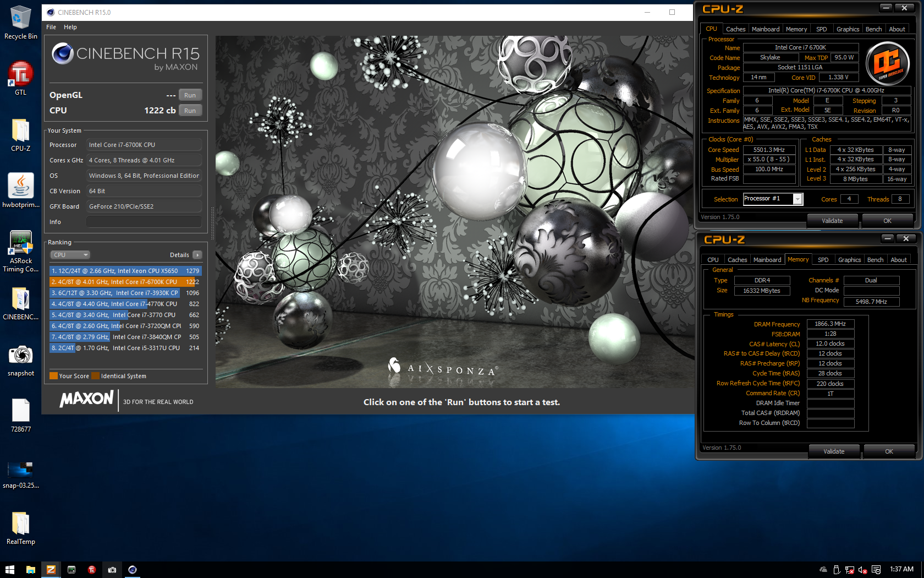Select the red GTL taskbar icon
This screenshot has height=578, width=924.
coord(92,570)
